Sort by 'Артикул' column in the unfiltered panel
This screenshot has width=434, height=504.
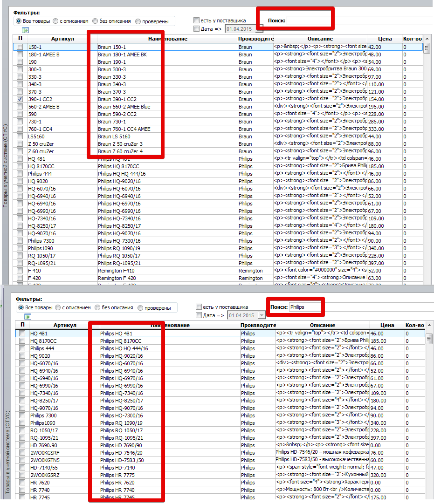click(x=62, y=39)
